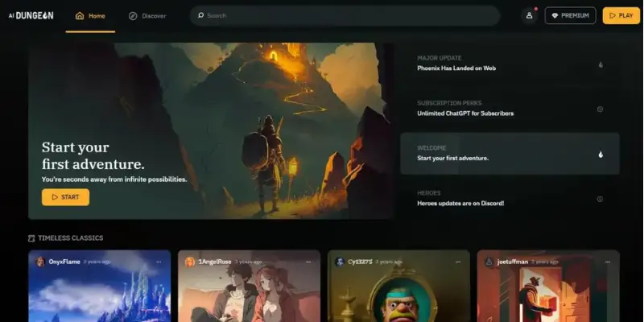Switch to the Discover tab
644x322 pixels.
(x=147, y=16)
